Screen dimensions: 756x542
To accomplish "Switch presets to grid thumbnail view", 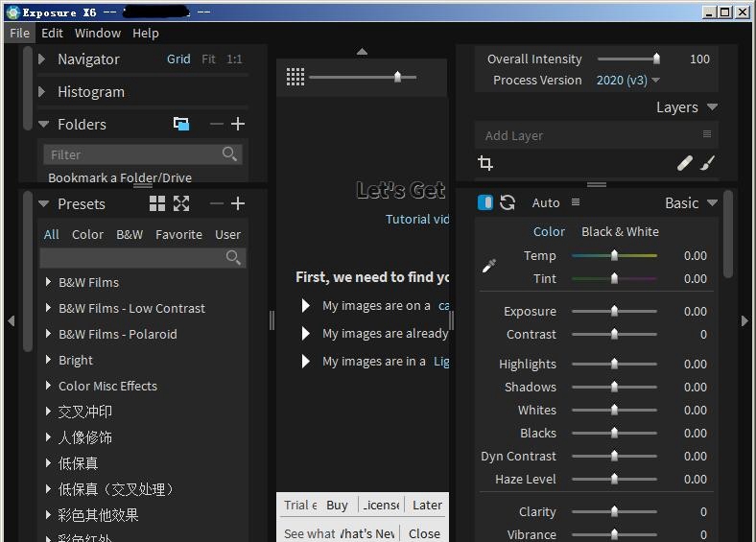I will [157, 203].
